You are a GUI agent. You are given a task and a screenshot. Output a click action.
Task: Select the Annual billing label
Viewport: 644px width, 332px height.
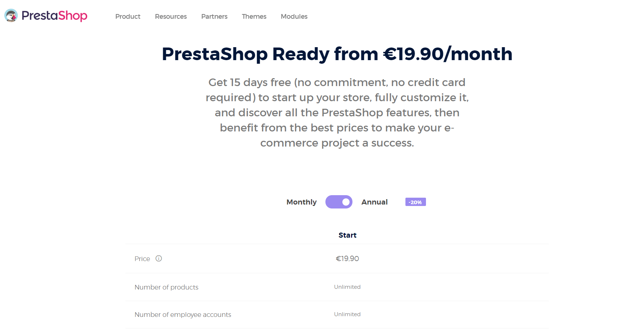[374, 202]
